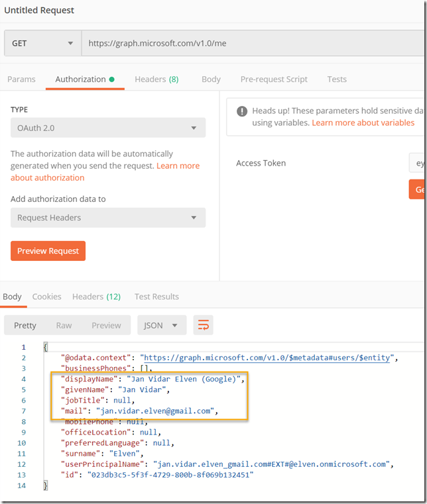Open the response Cookies tab
427x504 pixels.
click(46, 297)
